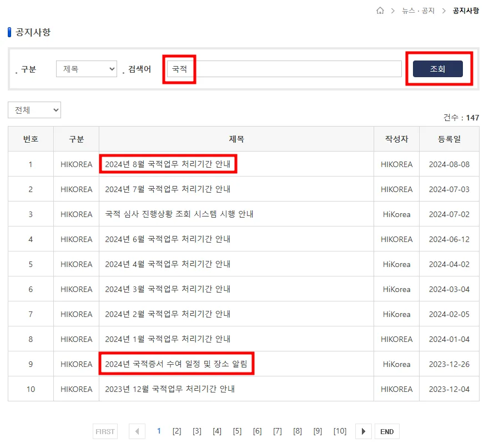Click the END pagination button
Viewport: 489px width, 448px height.
pos(387,431)
